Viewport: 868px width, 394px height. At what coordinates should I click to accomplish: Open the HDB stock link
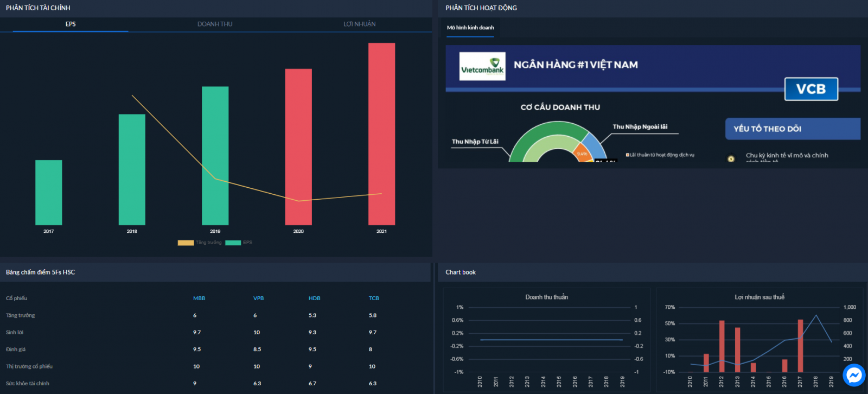[315, 298]
